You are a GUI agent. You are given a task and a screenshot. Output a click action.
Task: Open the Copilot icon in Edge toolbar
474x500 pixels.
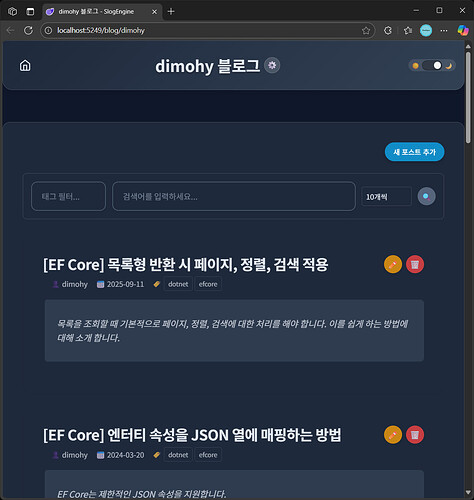(463, 30)
